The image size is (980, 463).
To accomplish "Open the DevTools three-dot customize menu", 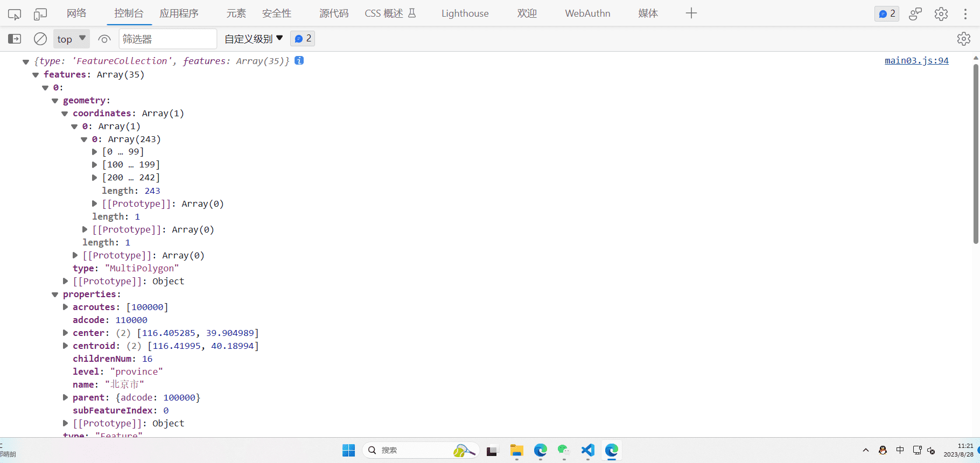I will click(x=965, y=13).
